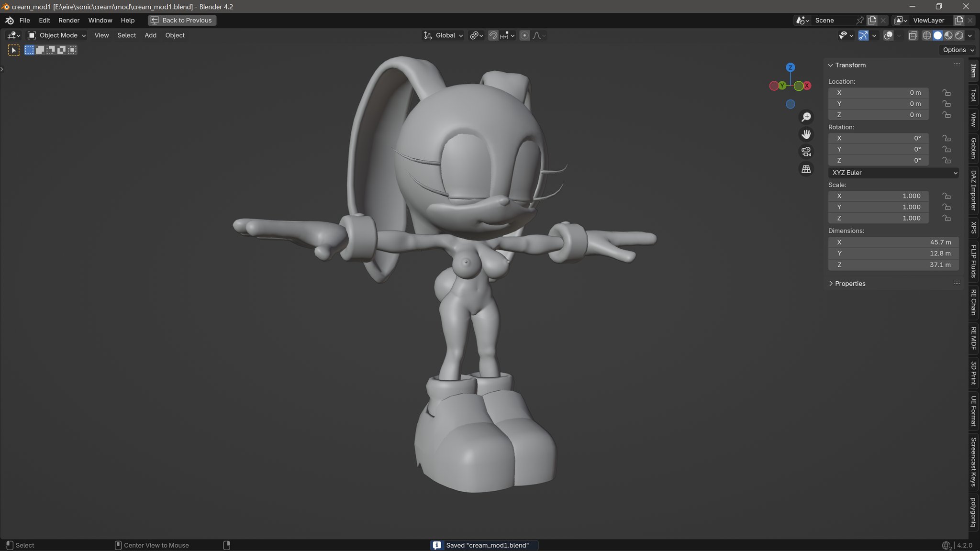Expand the Properties panel section

849,284
